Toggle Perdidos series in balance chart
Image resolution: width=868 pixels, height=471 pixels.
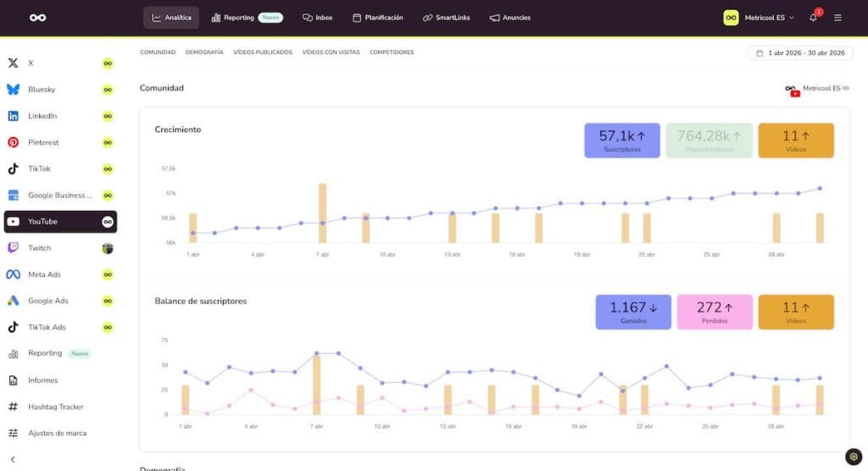714,312
